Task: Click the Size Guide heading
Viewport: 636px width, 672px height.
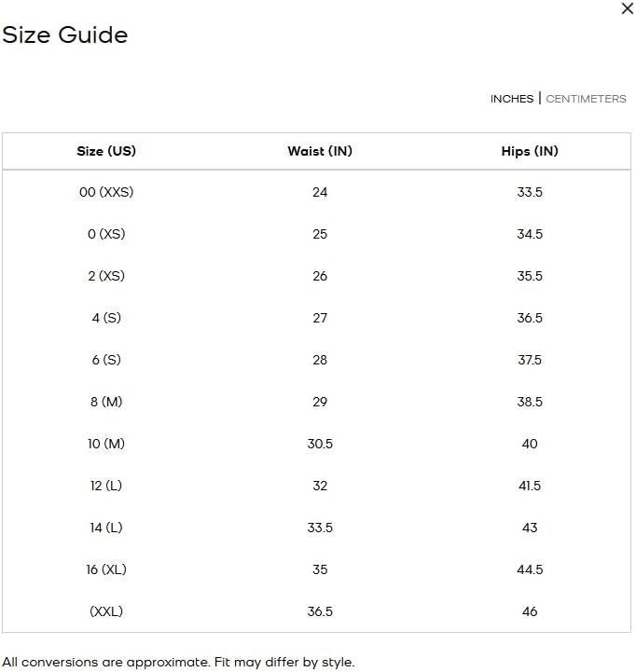Action: click(65, 34)
